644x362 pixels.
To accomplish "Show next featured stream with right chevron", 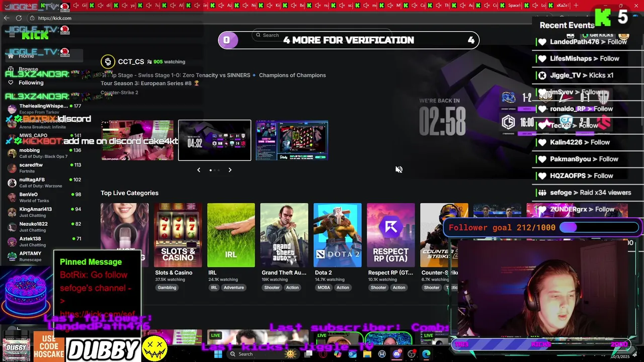I will [230, 170].
